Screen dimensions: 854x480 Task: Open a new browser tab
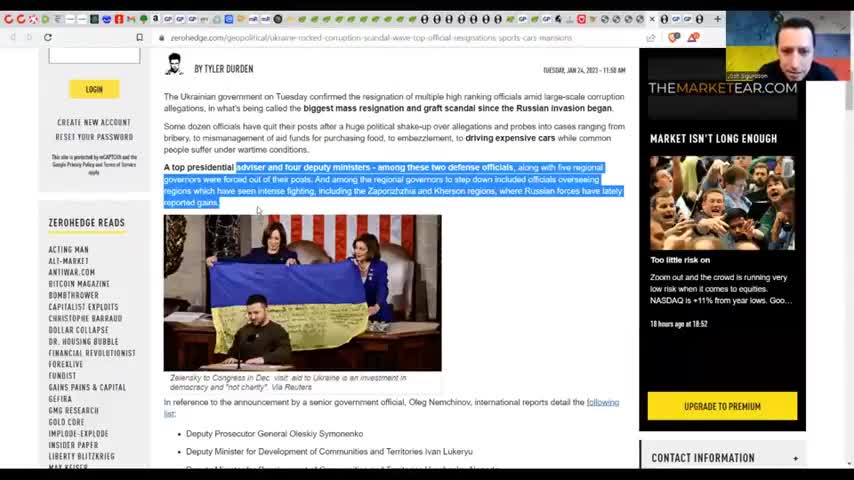[x=717, y=19]
